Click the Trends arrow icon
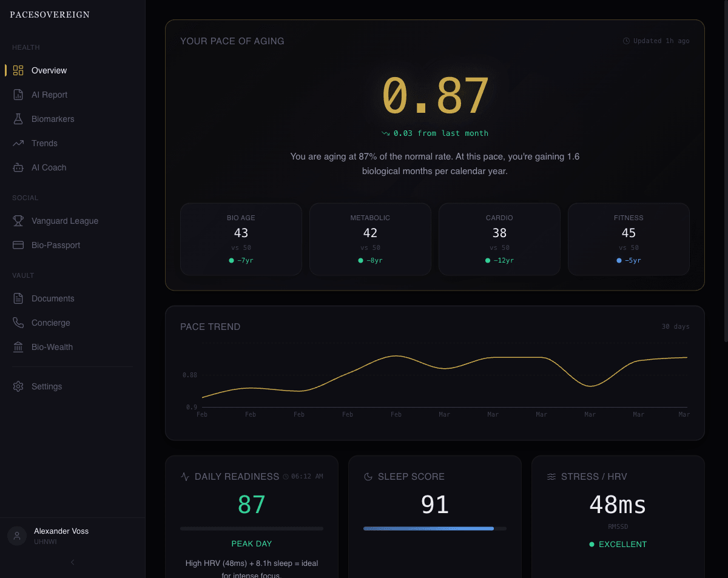Image resolution: width=728 pixels, height=578 pixels. pyautogui.click(x=18, y=143)
